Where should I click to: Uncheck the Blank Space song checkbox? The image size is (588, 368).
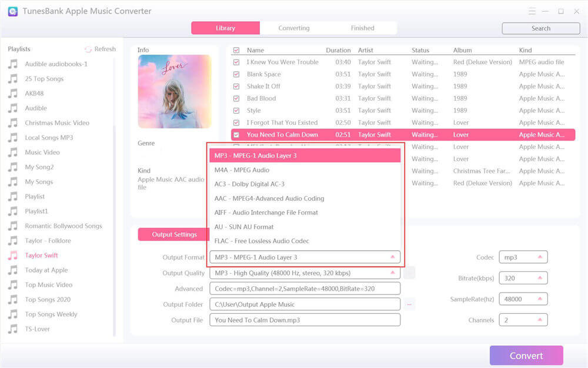click(x=236, y=74)
